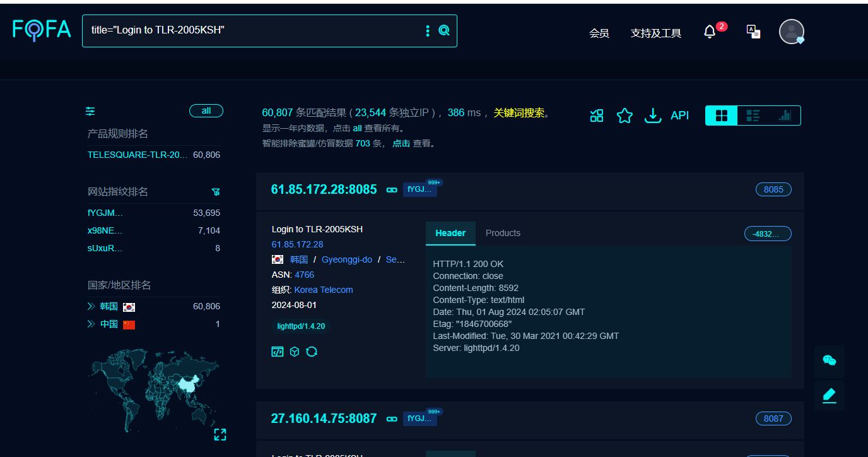Switch to list view mode

753,116
